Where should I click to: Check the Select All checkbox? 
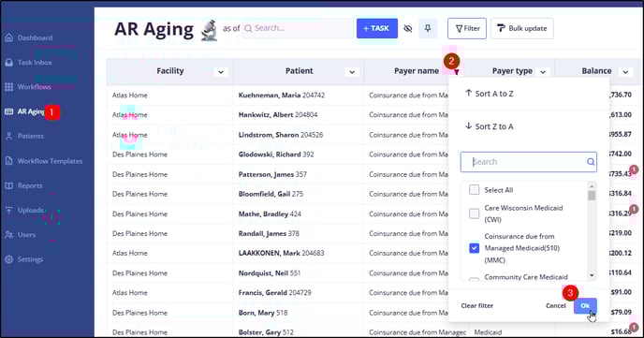[474, 190]
